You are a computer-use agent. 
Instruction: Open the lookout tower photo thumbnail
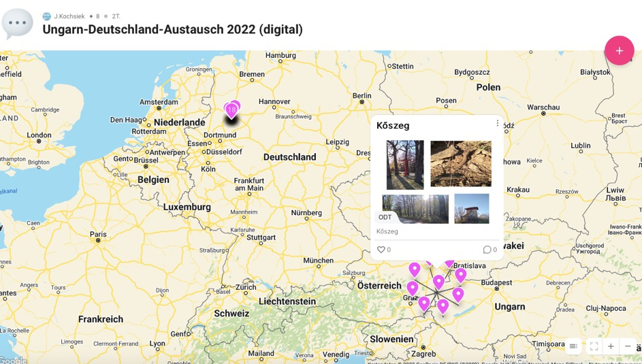coord(471,208)
